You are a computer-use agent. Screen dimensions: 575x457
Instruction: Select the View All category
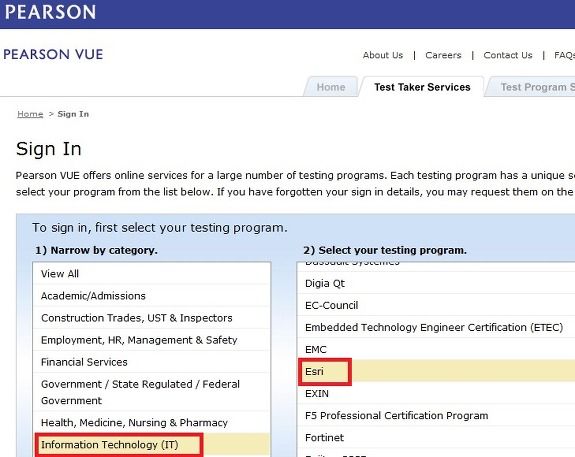(152, 274)
